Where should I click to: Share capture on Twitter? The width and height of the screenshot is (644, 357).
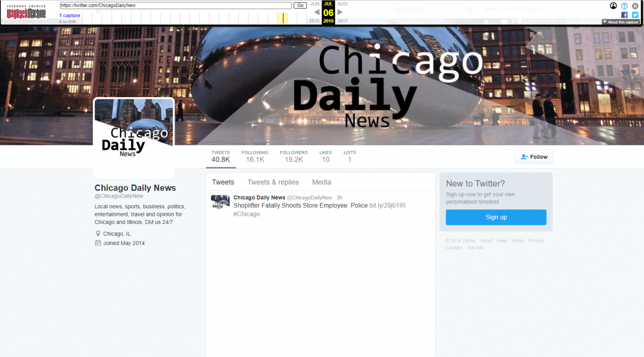coord(635,15)
